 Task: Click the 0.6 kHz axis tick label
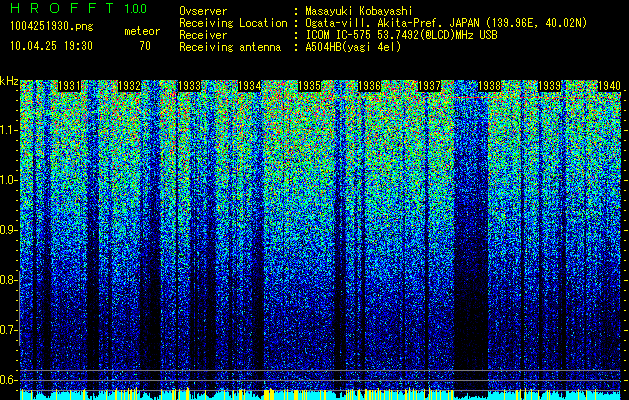pos(9,380)
